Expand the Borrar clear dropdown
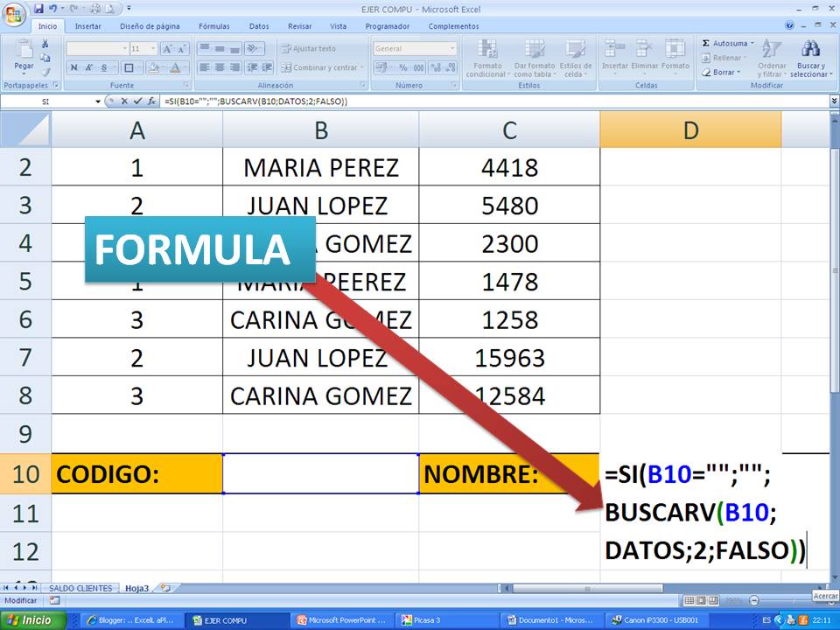 (x=738, y=73)
